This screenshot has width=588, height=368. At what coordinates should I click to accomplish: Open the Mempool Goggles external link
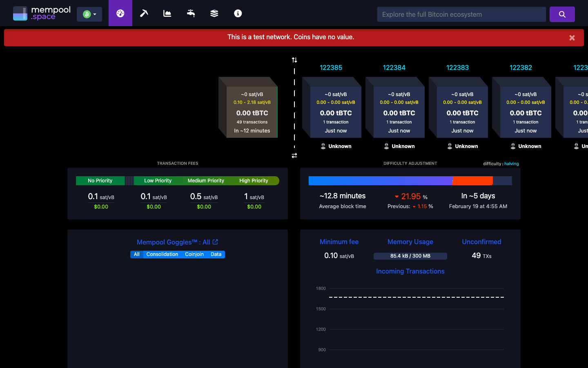(x=214, y=242)
